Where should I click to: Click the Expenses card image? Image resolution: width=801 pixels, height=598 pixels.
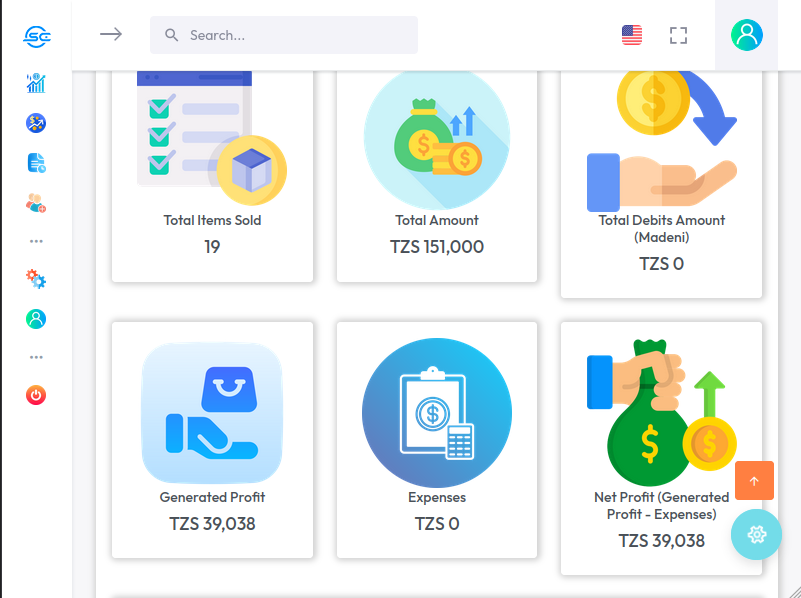(x=437, y=413)
